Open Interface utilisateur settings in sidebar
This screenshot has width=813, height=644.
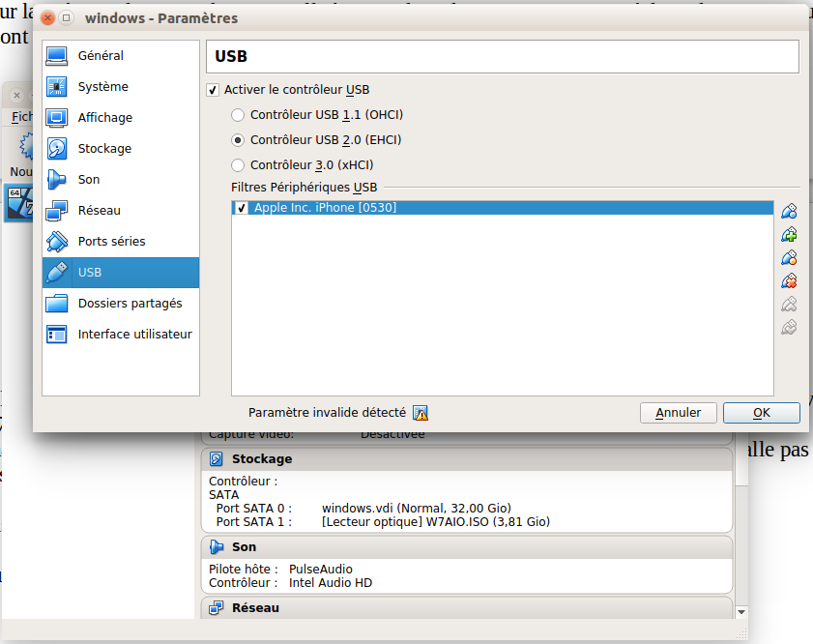point(134,335)
